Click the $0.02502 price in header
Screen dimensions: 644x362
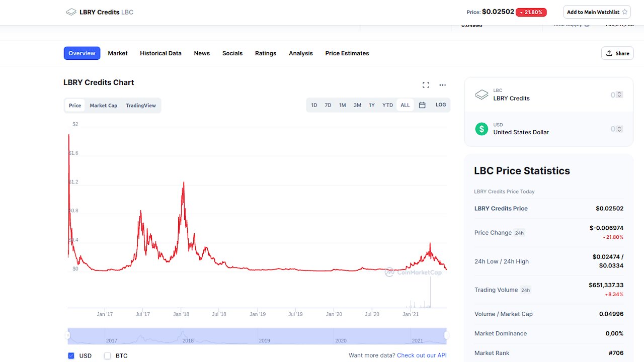pyautogui.click(x=498, y=12)
